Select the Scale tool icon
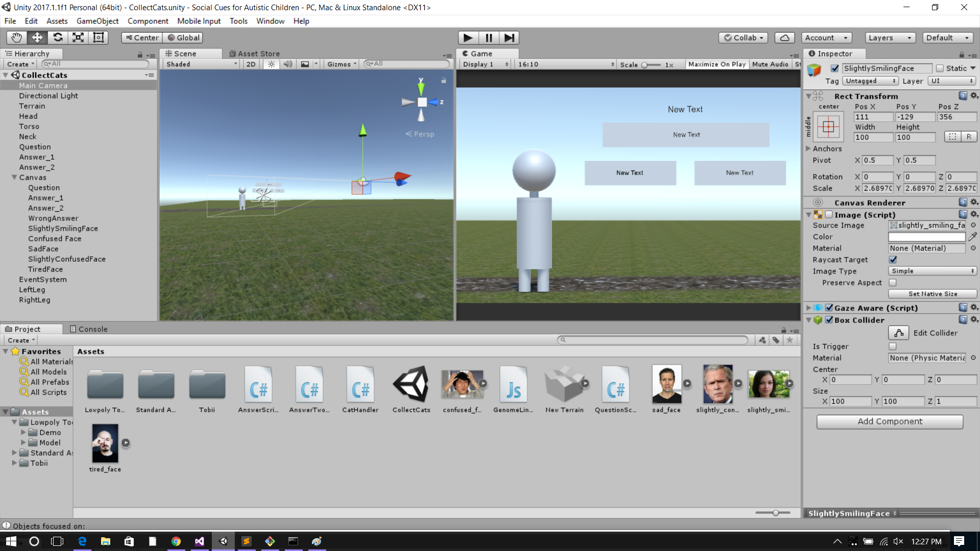The image size is (980, 551). pyautogui.click(x=78, y=38)
